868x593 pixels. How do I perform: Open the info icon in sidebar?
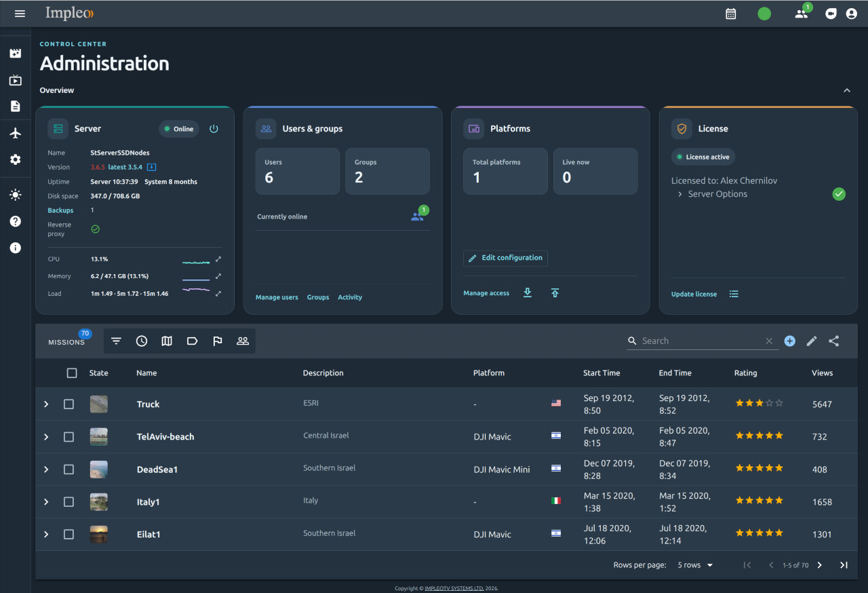click(15, 248)
